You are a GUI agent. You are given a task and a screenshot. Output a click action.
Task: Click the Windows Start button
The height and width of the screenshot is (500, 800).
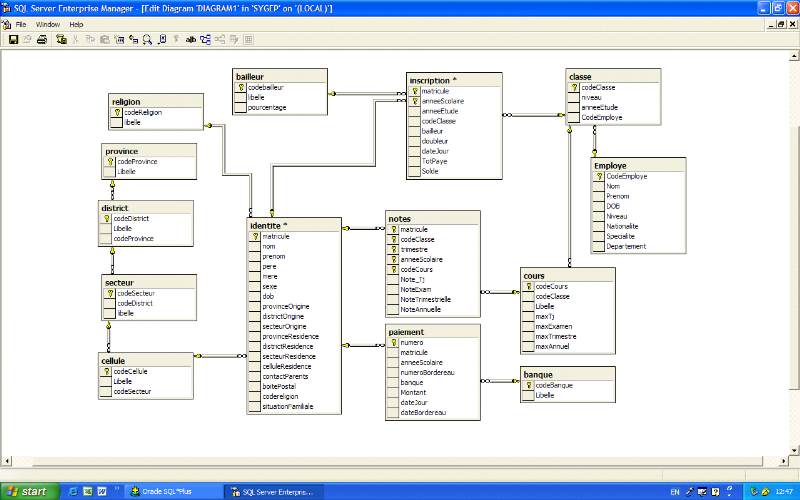point(28,491)
